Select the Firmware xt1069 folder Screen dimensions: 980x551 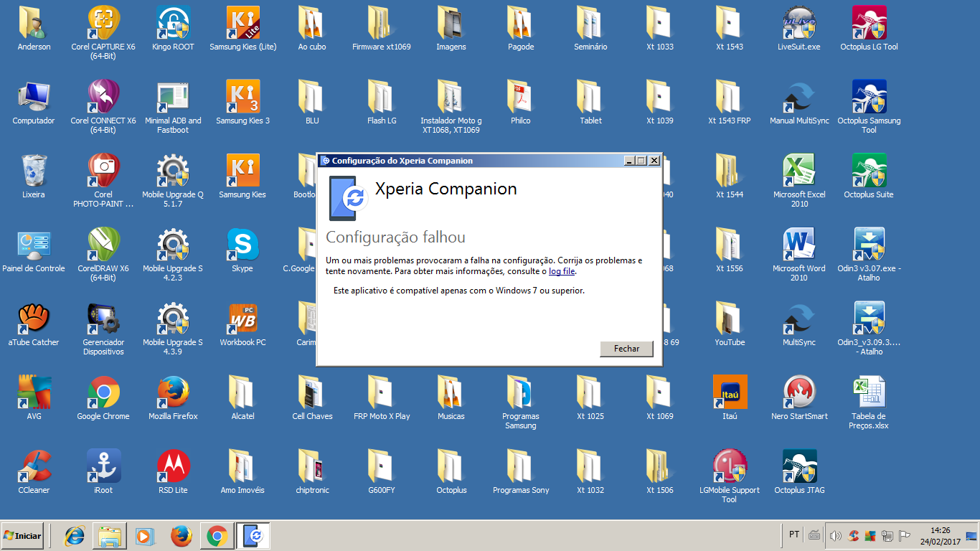(x=382, y=22)
